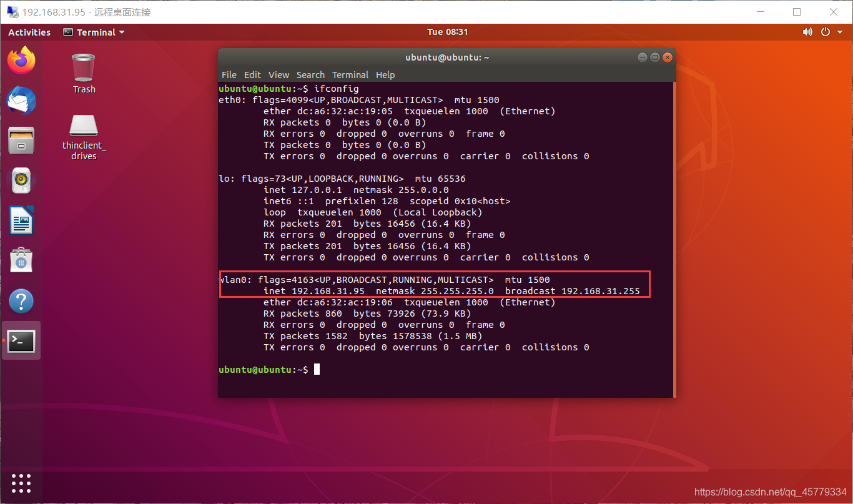The width and height of the screenshot is (853, 504).
Task: Select the Terminal icon in the dock
Action: tap(21, 340)
